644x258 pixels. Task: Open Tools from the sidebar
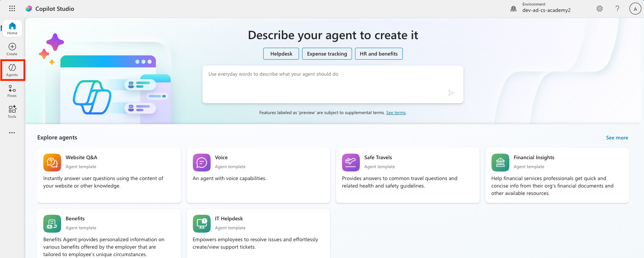pyautogui.click(x=12, y=111)
